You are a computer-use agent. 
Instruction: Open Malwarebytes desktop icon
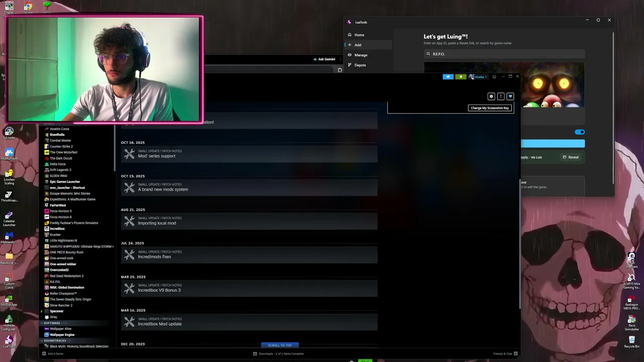[9, 237]
